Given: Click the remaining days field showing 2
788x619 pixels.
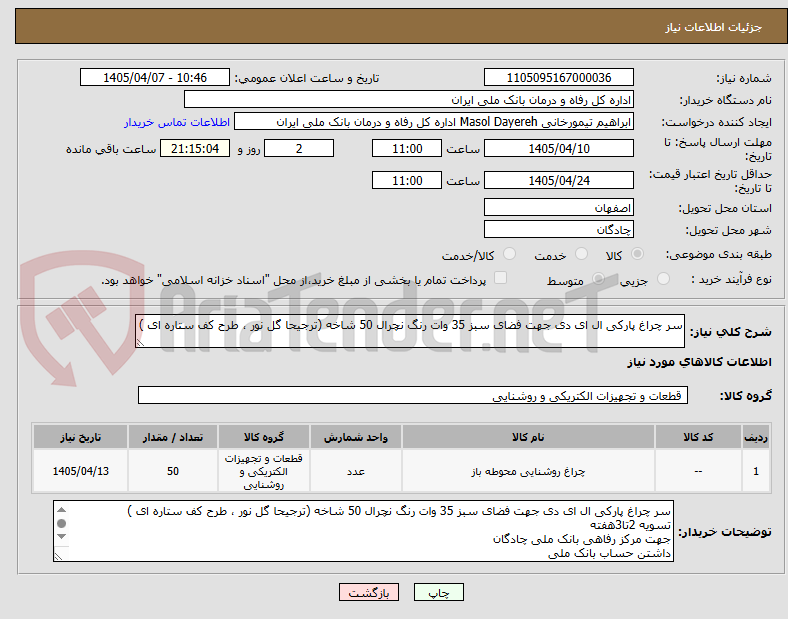Looking at the screenshot, I should coord(299,149).
